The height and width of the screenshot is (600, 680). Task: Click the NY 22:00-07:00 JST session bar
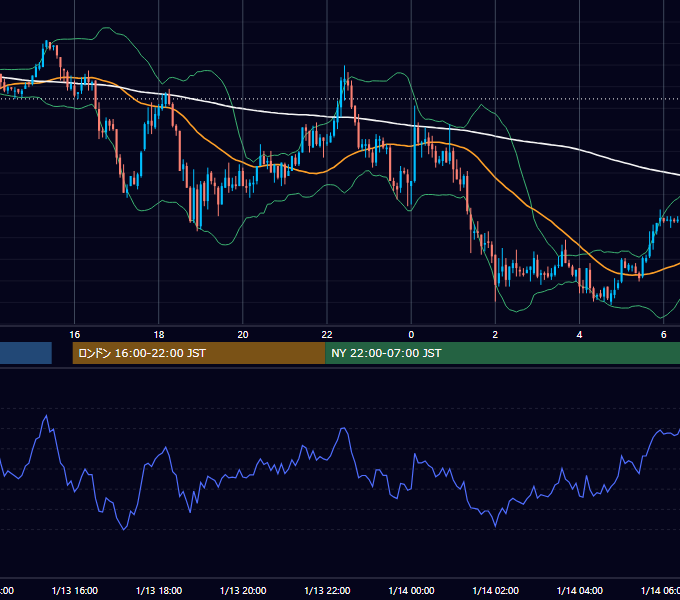coord(502,353)
